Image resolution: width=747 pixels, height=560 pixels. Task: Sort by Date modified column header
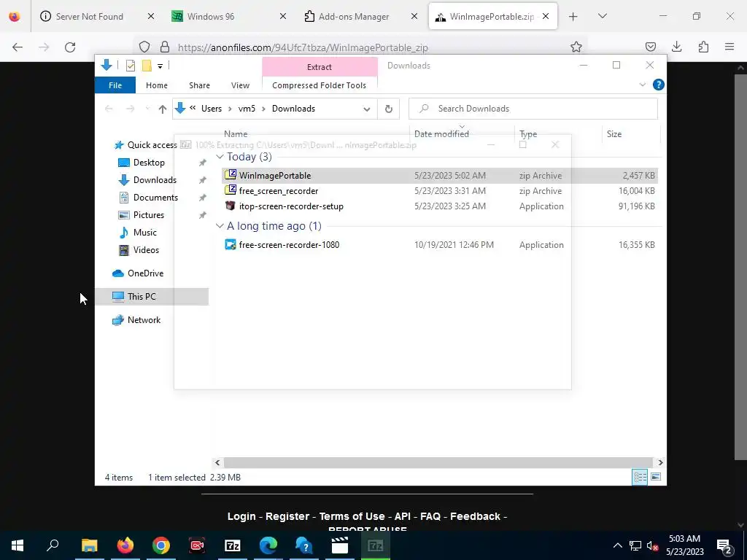(441, 134)
